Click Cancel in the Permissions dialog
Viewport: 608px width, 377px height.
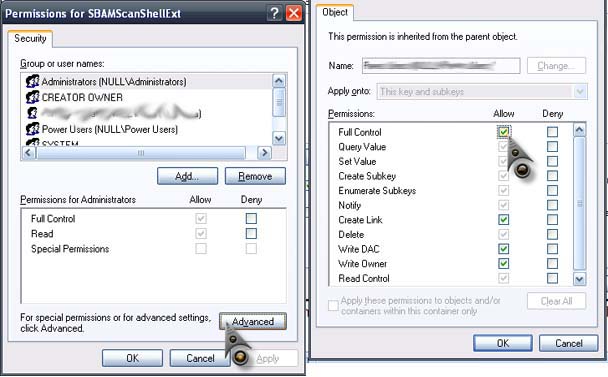tap(200, 358)
